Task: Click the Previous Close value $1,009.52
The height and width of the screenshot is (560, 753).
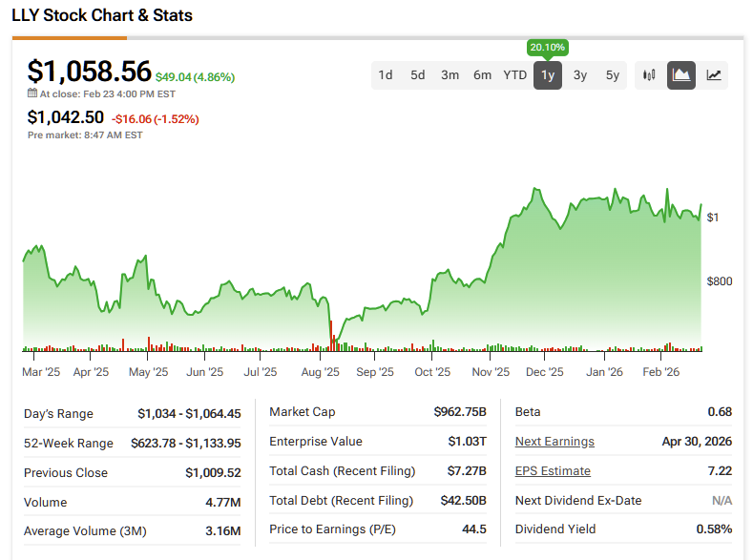Action: pyautogui.click(x=213, y=472)
